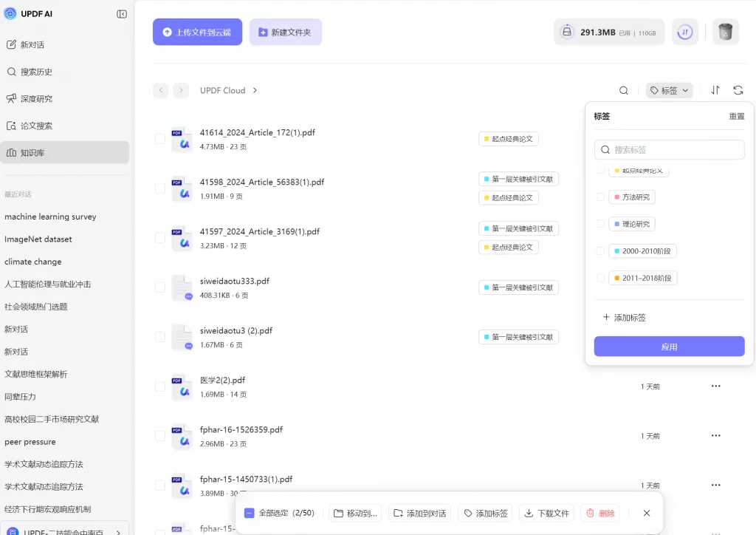
Task: Close the bottom selection toolbar
Action: click(647, 513)
